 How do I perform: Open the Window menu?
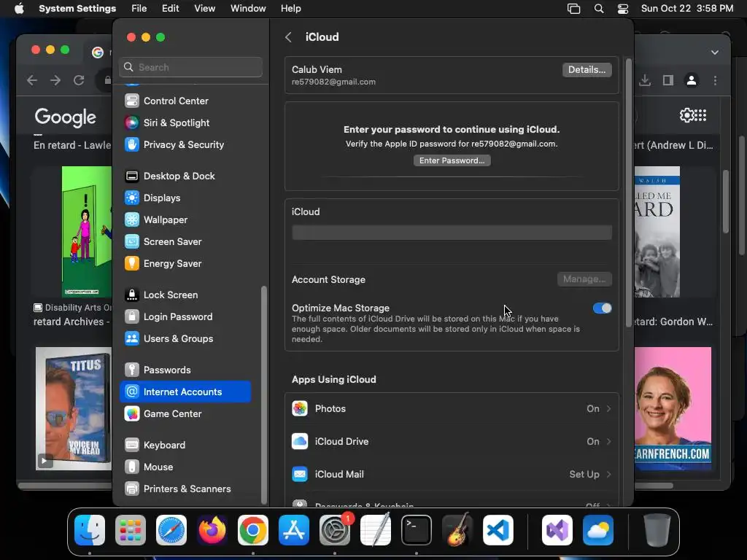point(248,9)
